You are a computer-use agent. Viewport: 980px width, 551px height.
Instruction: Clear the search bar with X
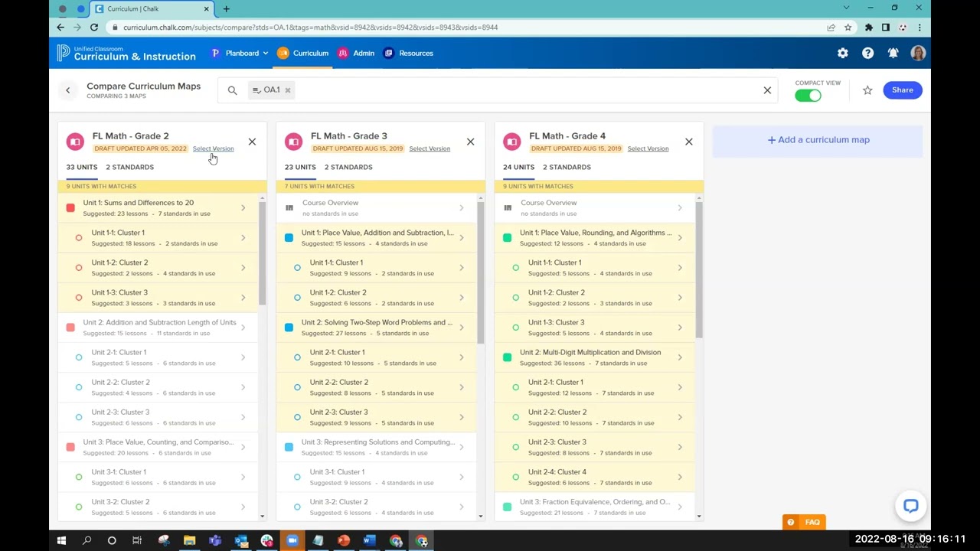[767, 90]
